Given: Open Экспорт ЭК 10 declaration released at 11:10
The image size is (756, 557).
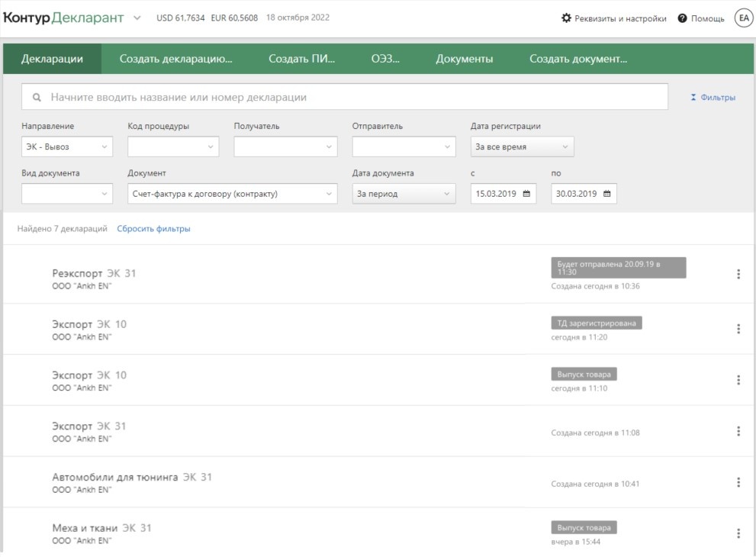Looking at the screenshot, I should [89, 375].
